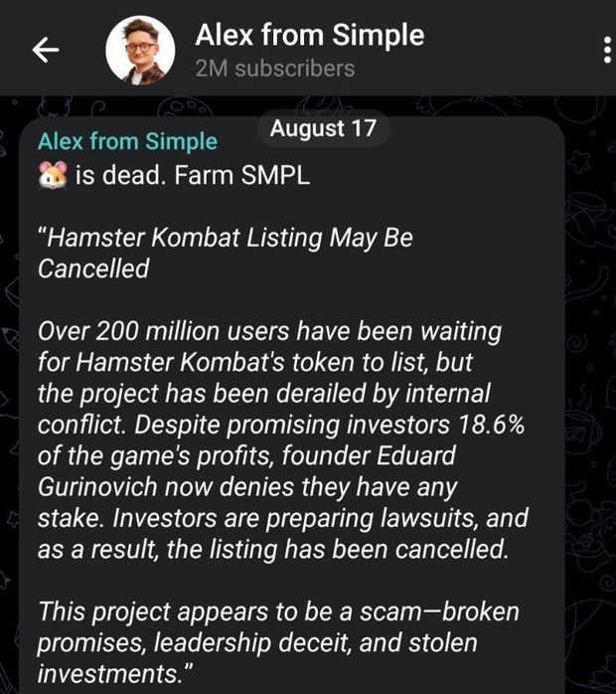Open channel info via header title
The width and height of the screenshot is (616, 694).
coord(309,35)
